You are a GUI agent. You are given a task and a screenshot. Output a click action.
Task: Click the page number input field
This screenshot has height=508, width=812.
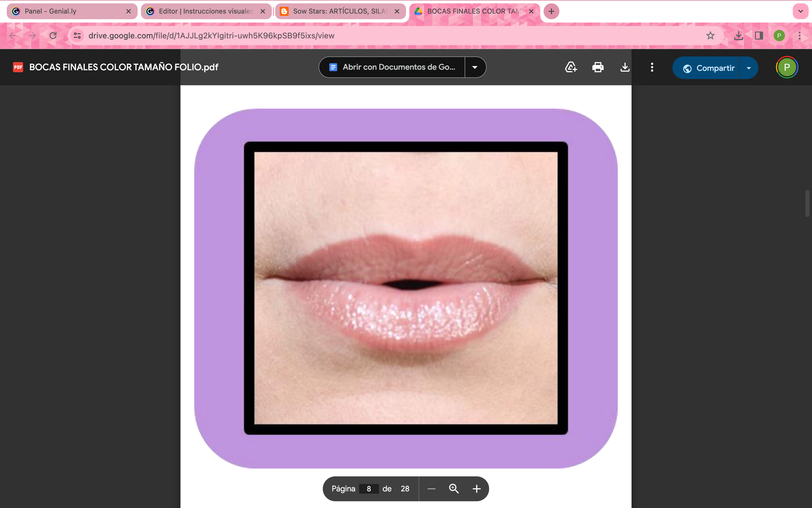tap(369, 488)
